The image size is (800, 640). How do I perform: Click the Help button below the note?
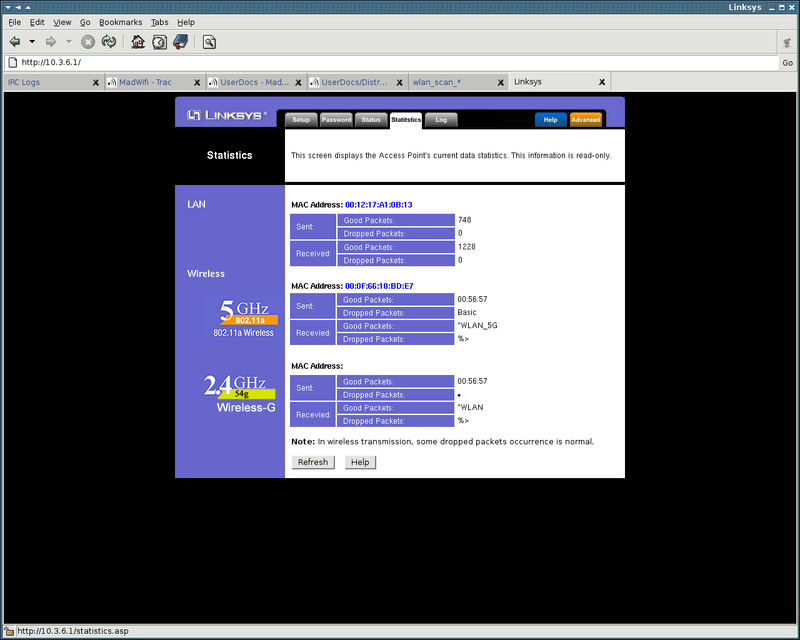coord(360,462)
